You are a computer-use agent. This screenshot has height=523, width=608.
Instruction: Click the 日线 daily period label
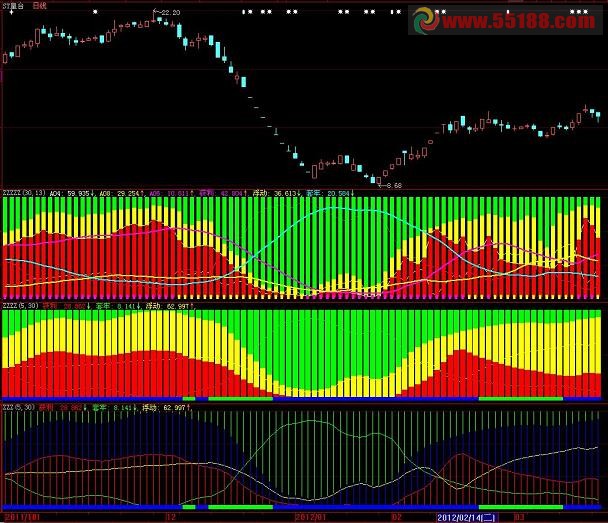[x=39, y=6]
